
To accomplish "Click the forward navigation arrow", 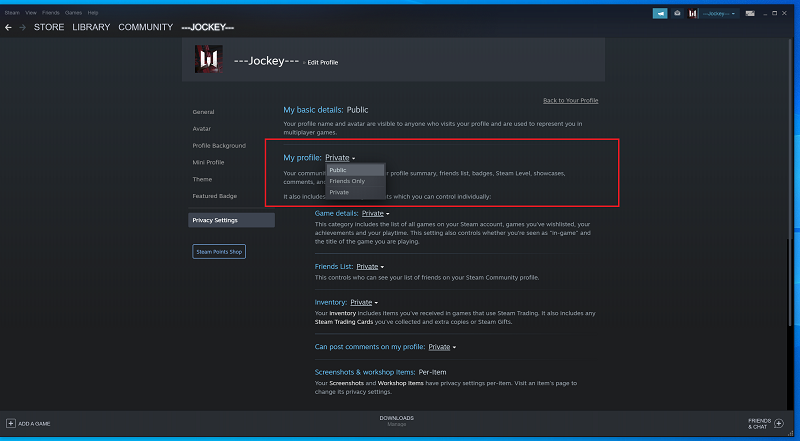I will pos(22,27).
